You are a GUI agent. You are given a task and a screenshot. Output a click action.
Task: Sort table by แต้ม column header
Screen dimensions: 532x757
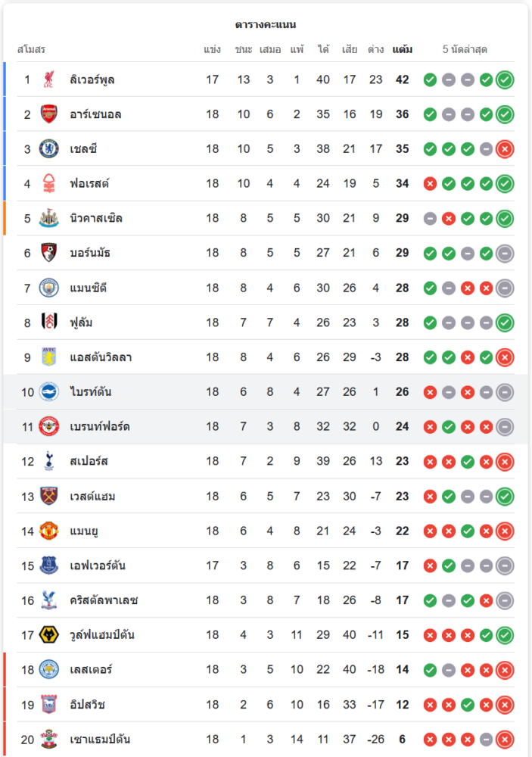click(403, 50)
